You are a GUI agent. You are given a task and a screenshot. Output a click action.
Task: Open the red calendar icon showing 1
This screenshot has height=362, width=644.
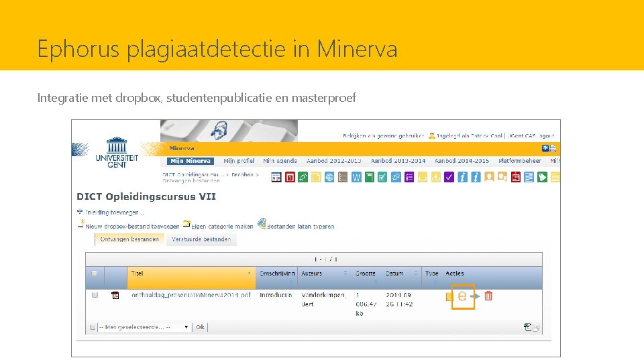(290, 177)
